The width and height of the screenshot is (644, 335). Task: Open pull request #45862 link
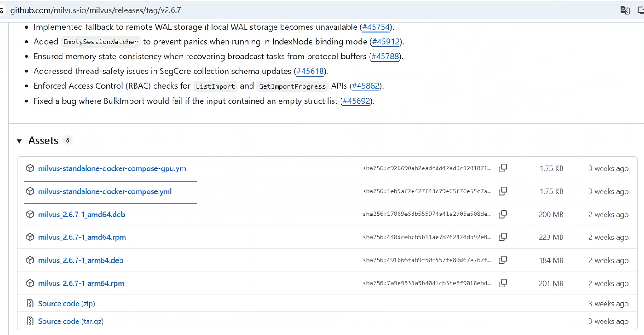click(x=366, y=86)
